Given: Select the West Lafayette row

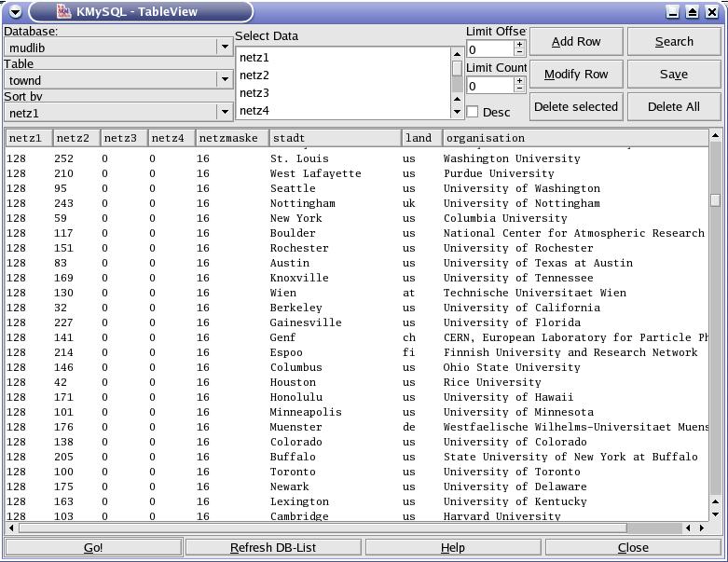Looking at the screenshot, I should point(357,173).
